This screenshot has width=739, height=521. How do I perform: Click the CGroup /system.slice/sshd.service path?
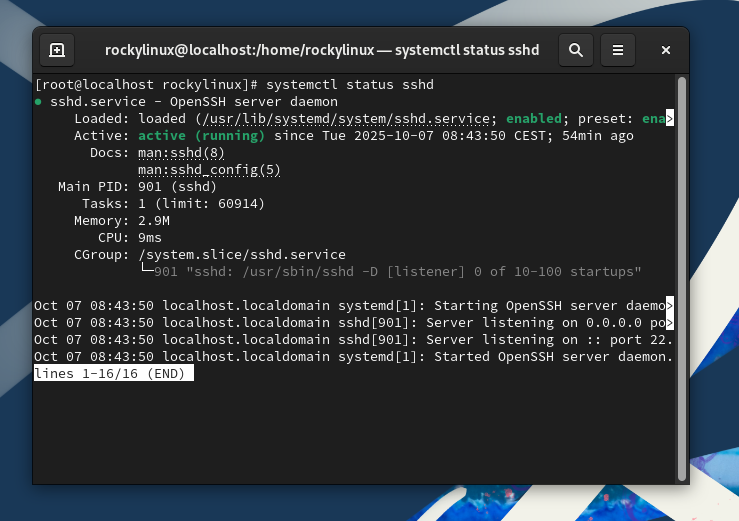(241, 255)
